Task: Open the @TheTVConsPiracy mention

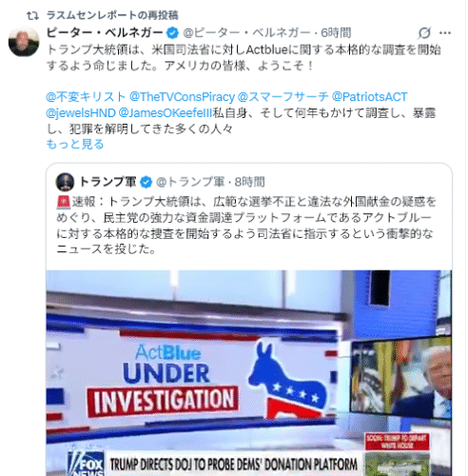Action: point(182,97)
